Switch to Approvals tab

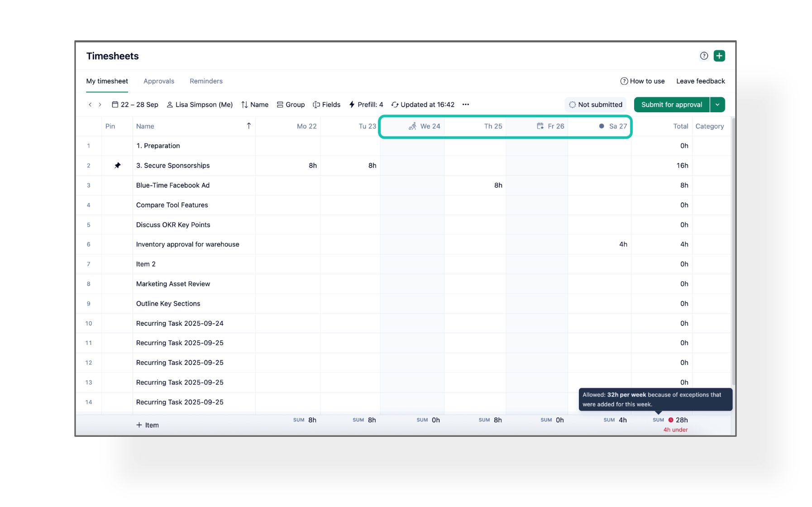pyautogui.click(x=159, y=81)
